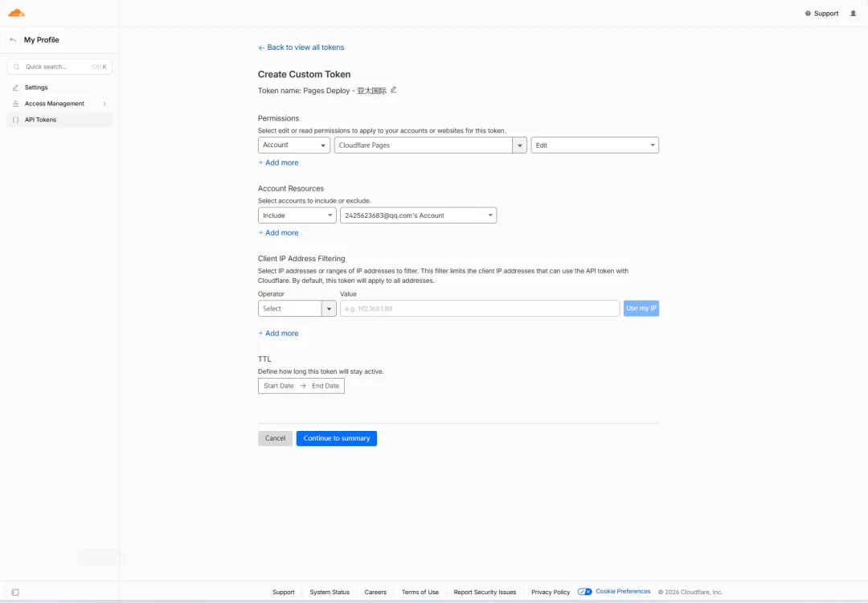
Task: Open System Status in the footer
Action: click(330, 592)
